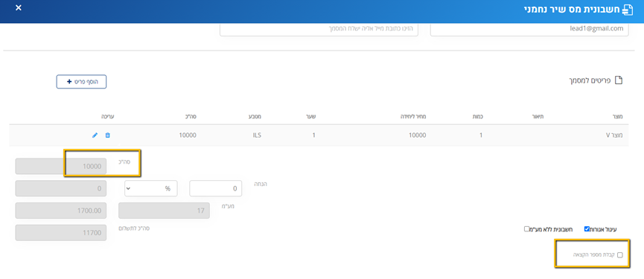Click the VAT amount field 1700.00
Image resolution: width=644 pixels, height=279 pixels.
click(61, 211)
